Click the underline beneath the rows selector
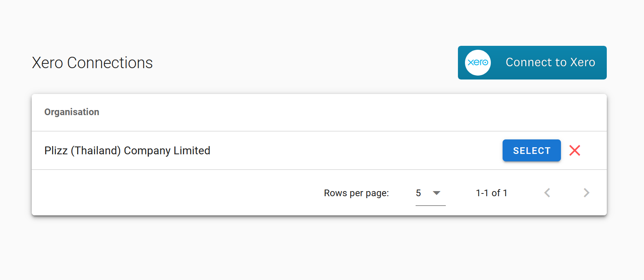Screen dimensions: 644x280 pos(431,205)
